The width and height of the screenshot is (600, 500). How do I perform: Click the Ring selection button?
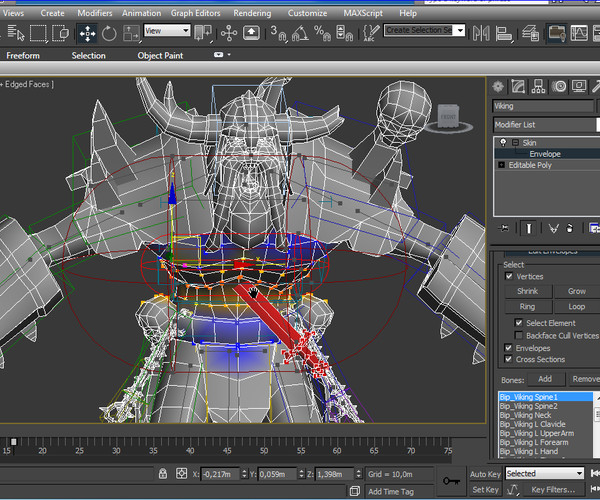pyautogui.click(x=528, y=306)
